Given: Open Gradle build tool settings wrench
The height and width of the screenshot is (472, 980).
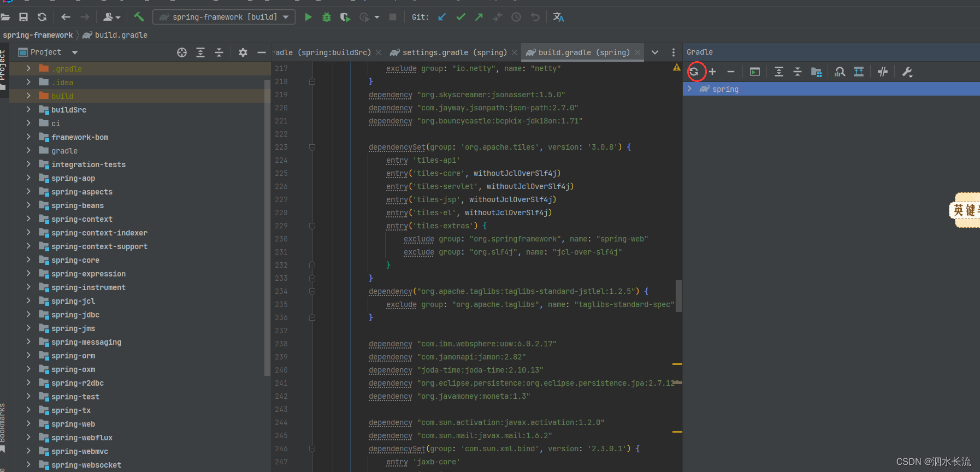Looking at the screenshot, I should (907, 72).
